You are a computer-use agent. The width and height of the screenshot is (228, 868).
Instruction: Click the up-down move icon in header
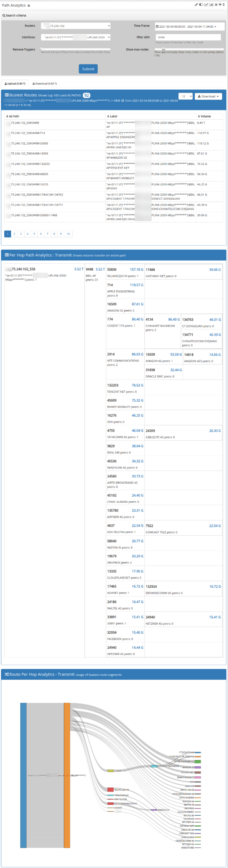[224, 5]
